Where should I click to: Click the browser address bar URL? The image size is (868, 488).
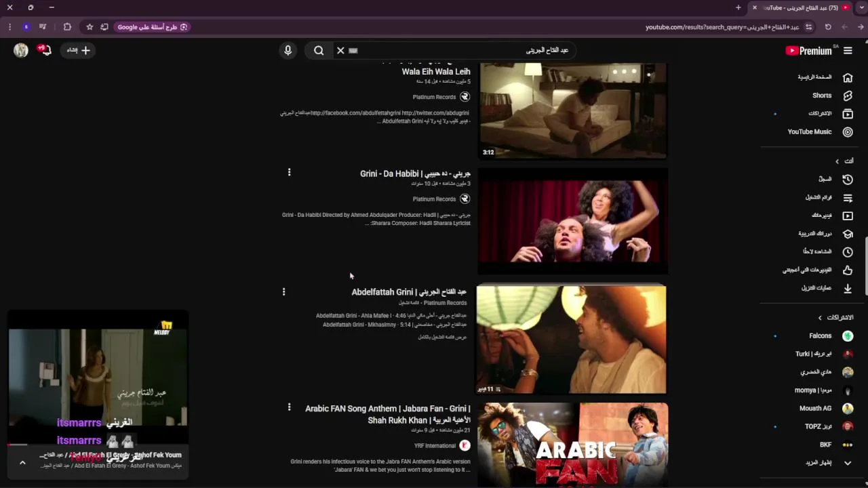pos(722,27)
